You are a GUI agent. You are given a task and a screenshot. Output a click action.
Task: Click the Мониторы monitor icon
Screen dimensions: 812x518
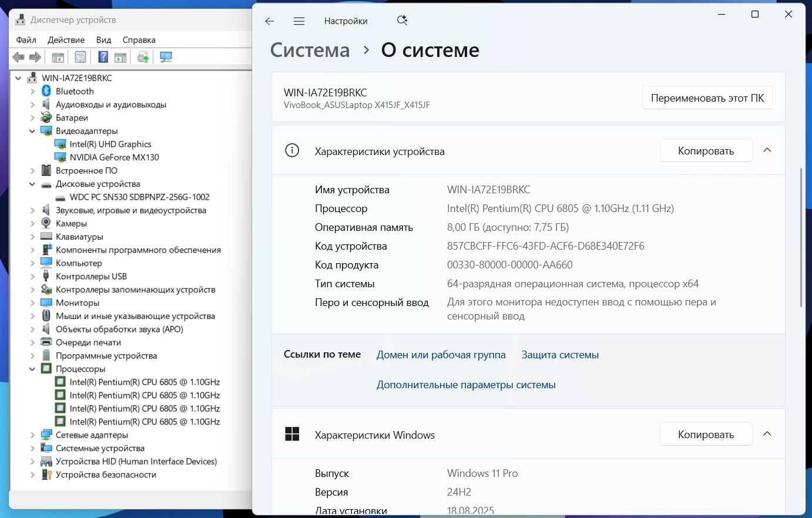point(46,302)
